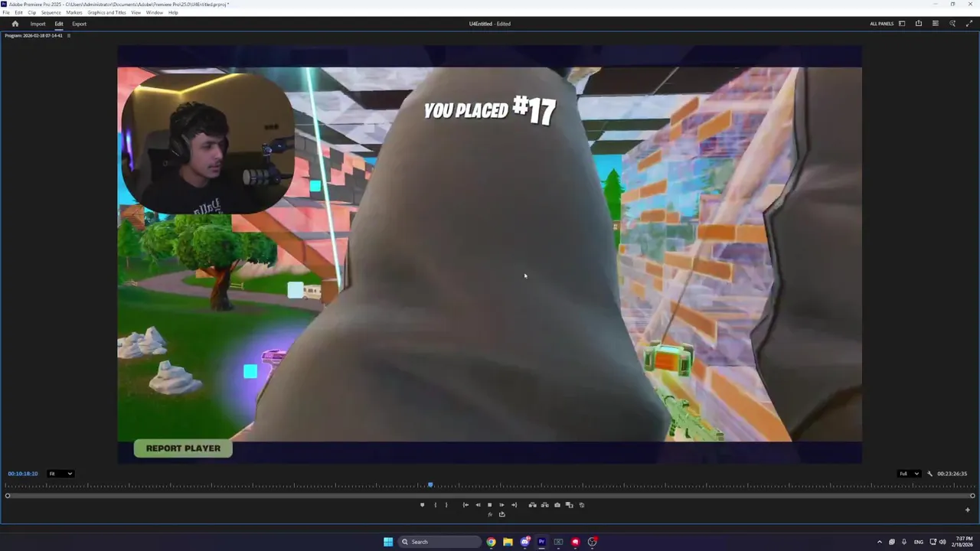Image resolution: width=980 pixels, height=551 pixels.
Task: Click the taskbar Search box
Action: coord(439,542)
